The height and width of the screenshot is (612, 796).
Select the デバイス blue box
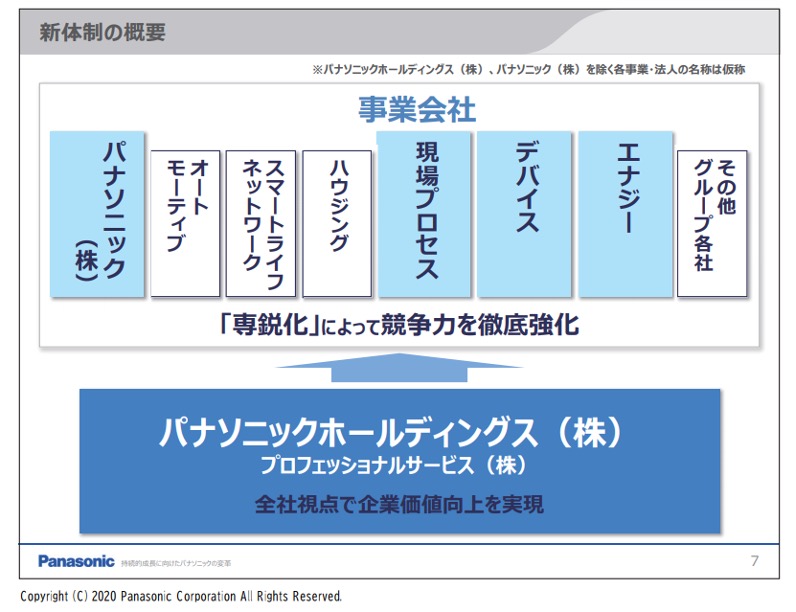tap(524, 214)
